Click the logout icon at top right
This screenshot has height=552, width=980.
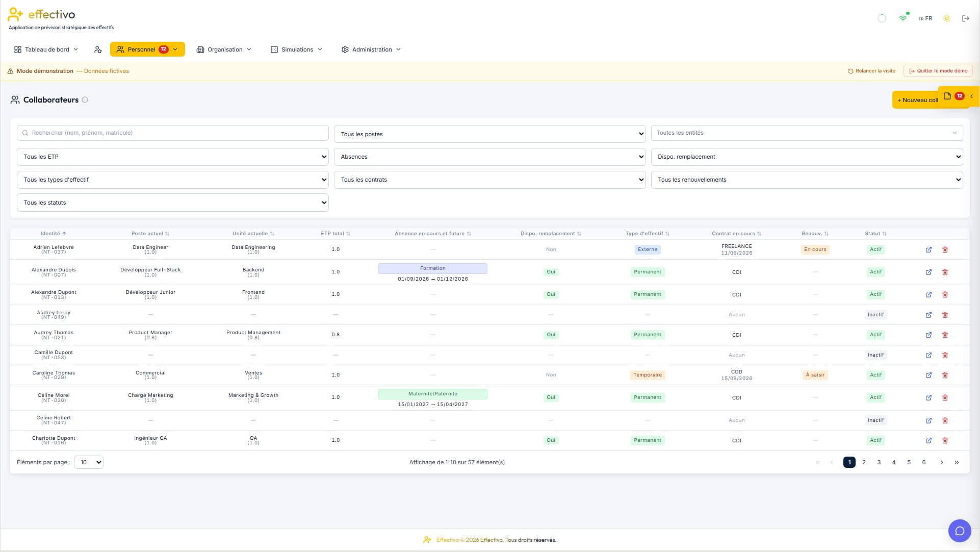point(965,18)
